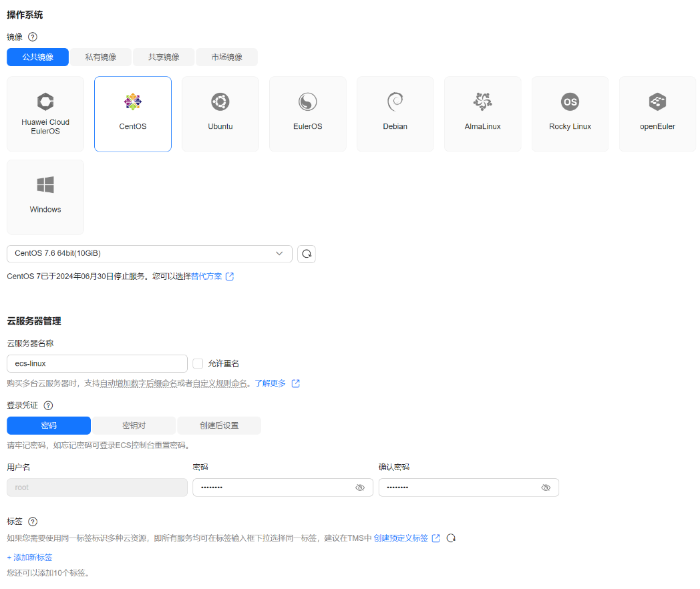Screen dimensions: 700x589
Task: Click the help icon next to 标签
Action: [33, 522]
